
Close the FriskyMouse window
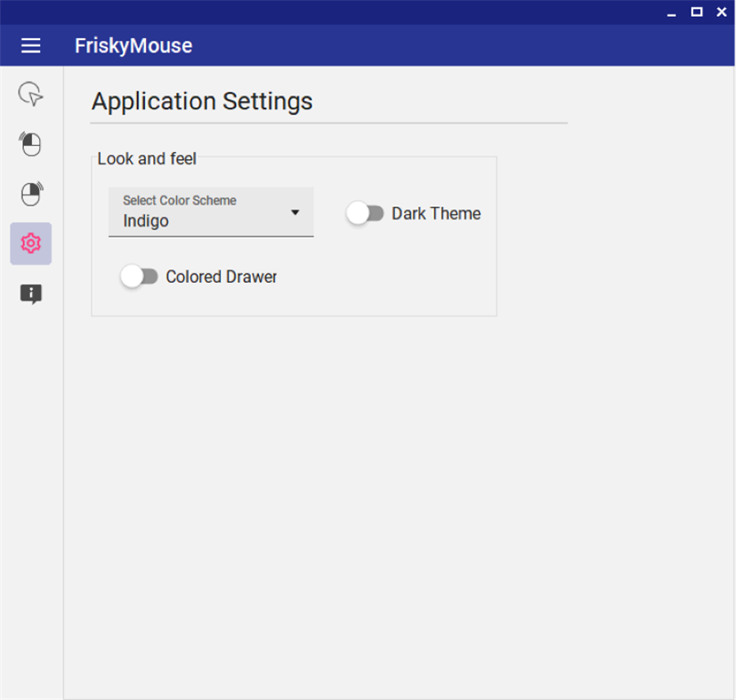722,12
